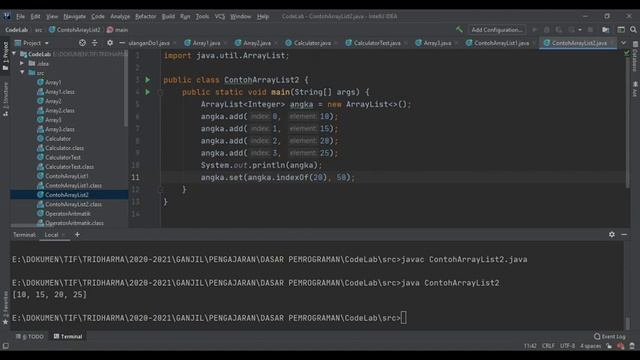Select CalculatorTest.class in project tree
This screenshot has width=640, height=360.
(69, 167)
